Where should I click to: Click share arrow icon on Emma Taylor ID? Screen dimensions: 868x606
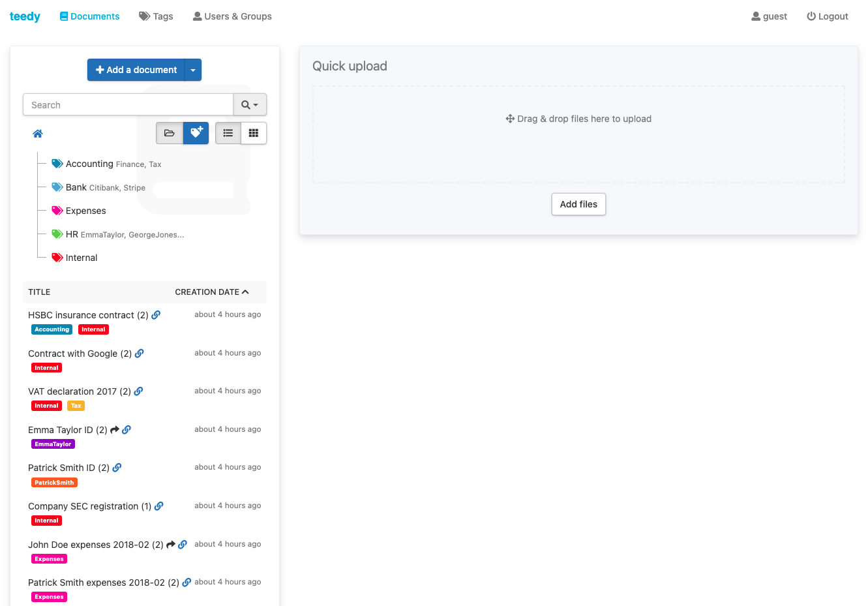[x=115, y=430]
